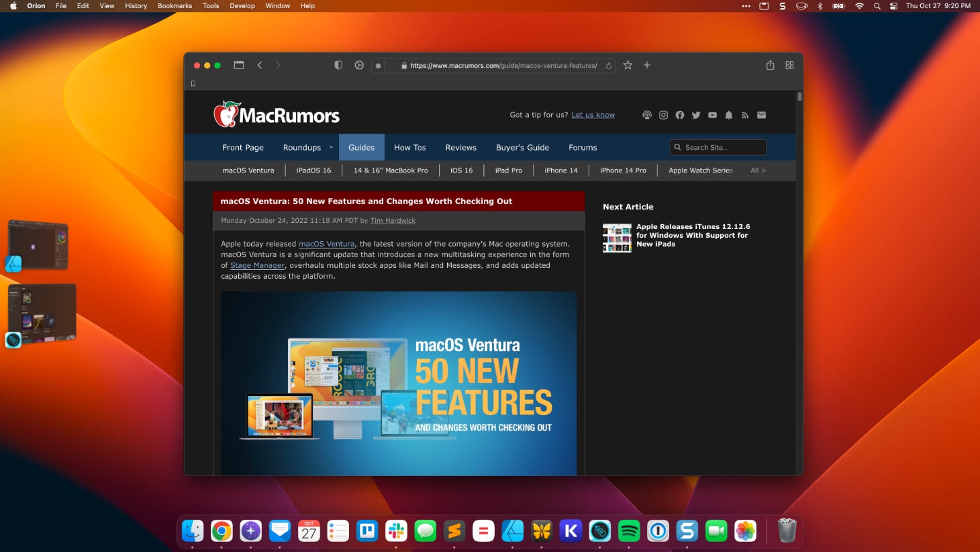
Task: Open the History menu
Action: pyautogui.click(x=136, y=6)
